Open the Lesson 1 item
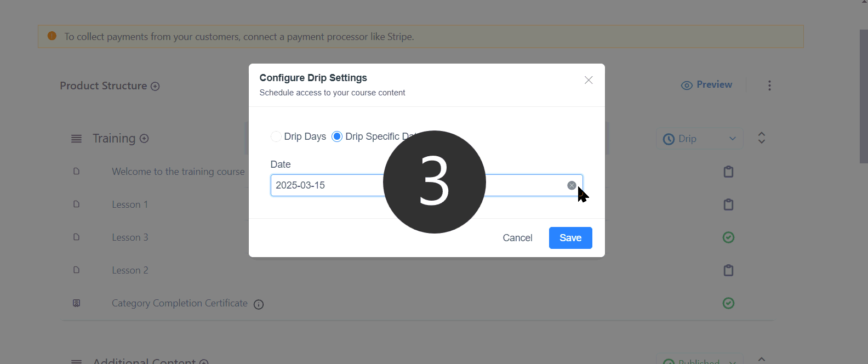Image resolution: width=868 pixels, height=364 pixels. 130,204
